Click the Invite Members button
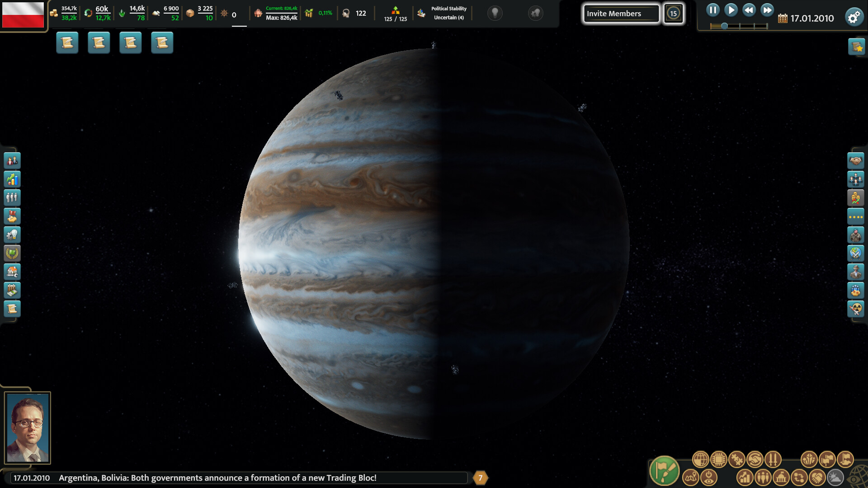868x488 pixels. tap(621, 14)
